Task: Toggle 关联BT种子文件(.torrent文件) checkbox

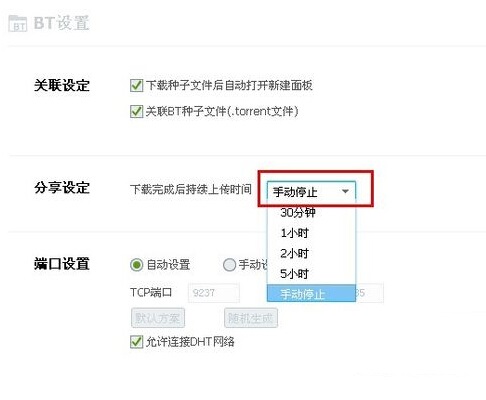Action: pos(136,111)
